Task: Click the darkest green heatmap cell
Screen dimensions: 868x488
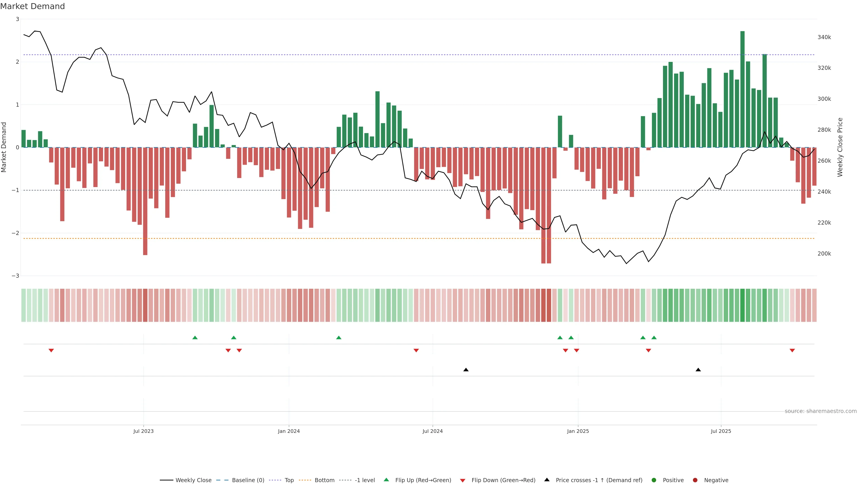Action: pyautogui.click(x=742, y=305)
